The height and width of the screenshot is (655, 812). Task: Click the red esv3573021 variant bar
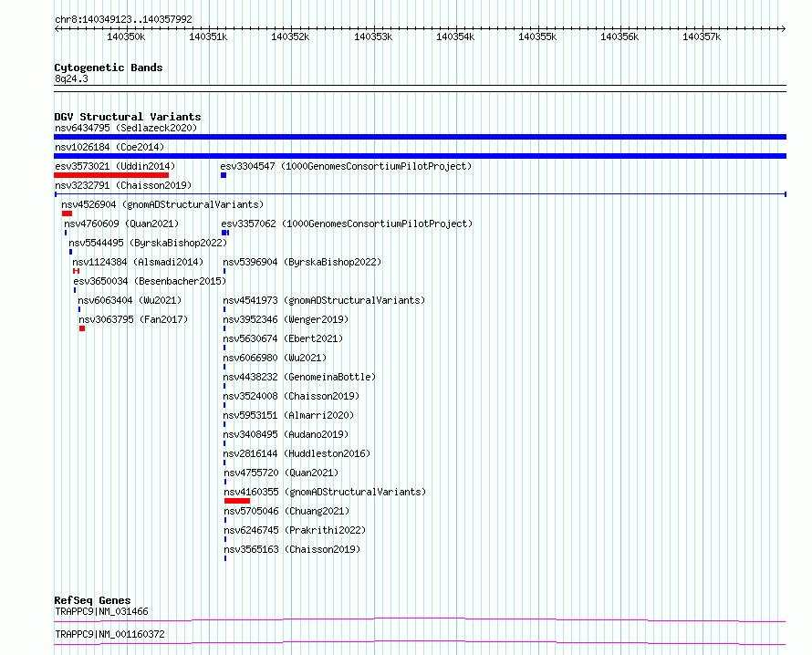pyautogui.click(x=111, y=175)
